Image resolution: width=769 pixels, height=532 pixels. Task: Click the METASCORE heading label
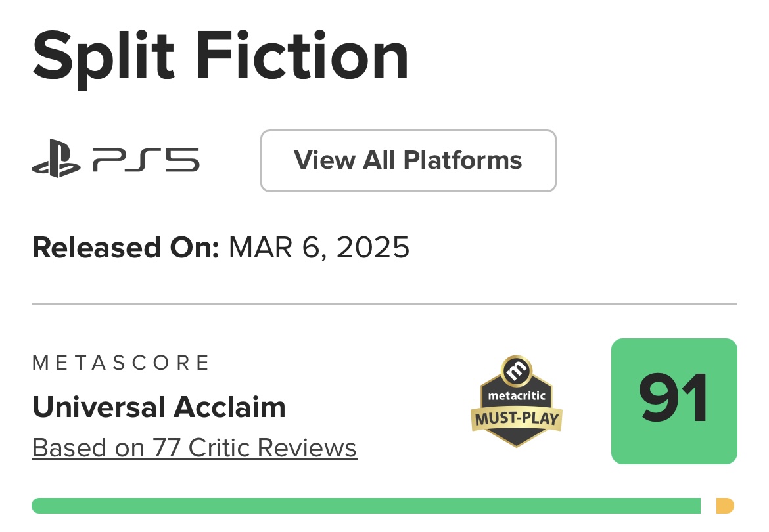pos(121,363)
